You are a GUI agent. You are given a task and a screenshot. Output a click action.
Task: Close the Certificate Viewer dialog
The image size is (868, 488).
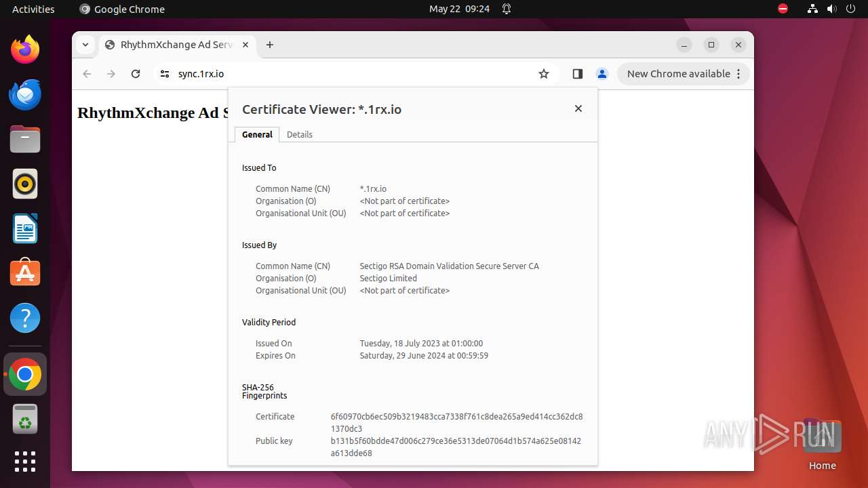578,108
